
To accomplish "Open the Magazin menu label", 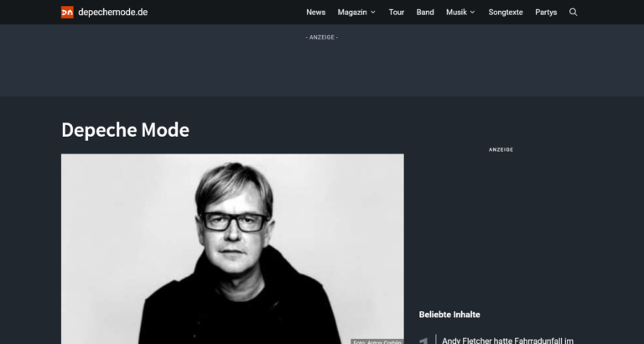I will (352, 13).
